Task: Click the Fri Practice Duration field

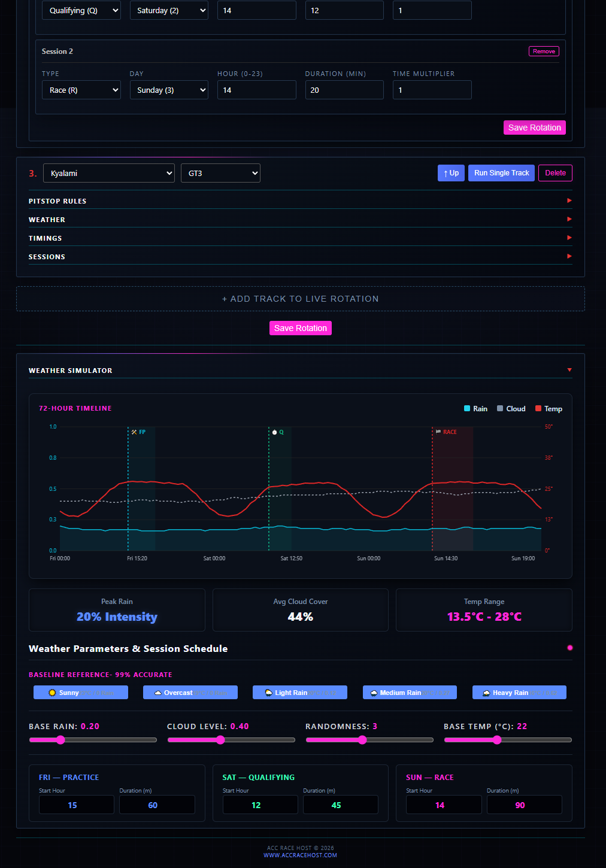Action: [x=157, y=805]
